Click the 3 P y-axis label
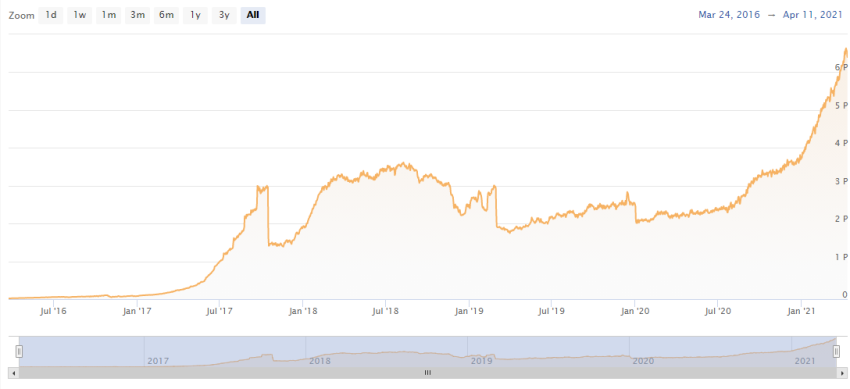This screenshot has width=850, height=389. pos(841,181)
